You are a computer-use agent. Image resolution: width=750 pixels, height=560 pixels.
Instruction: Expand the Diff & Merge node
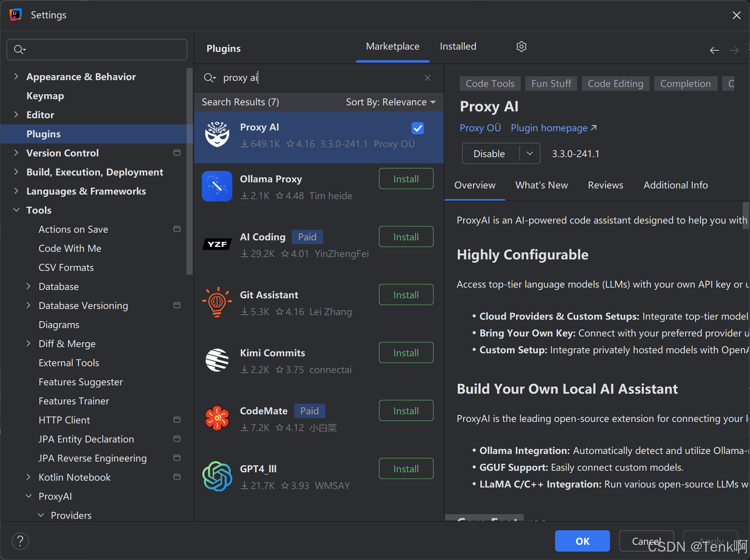[x=28, y=343]
